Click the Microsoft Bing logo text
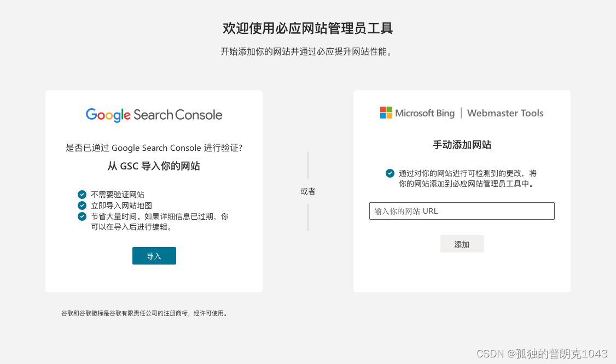 click(x=425, y=113)
